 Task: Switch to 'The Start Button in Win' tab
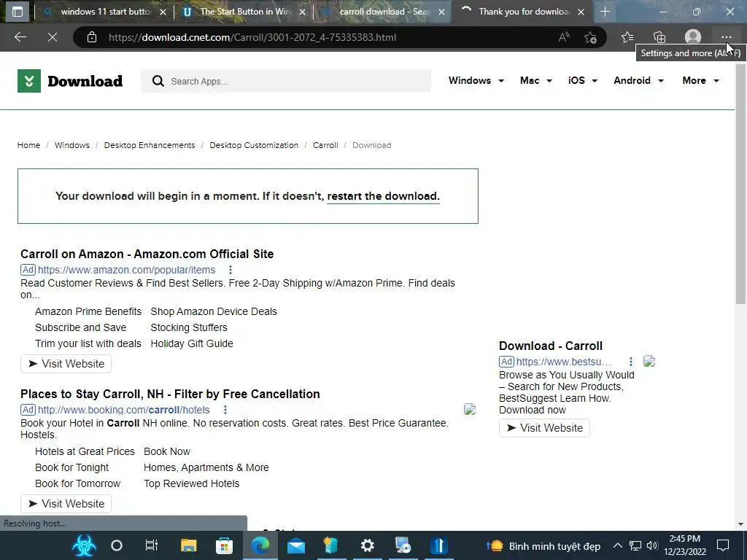(245, 12)
